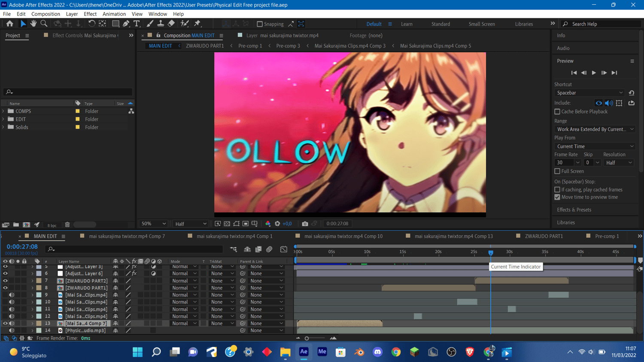Click the label color swatch of COMPS folder

point(78,111)
